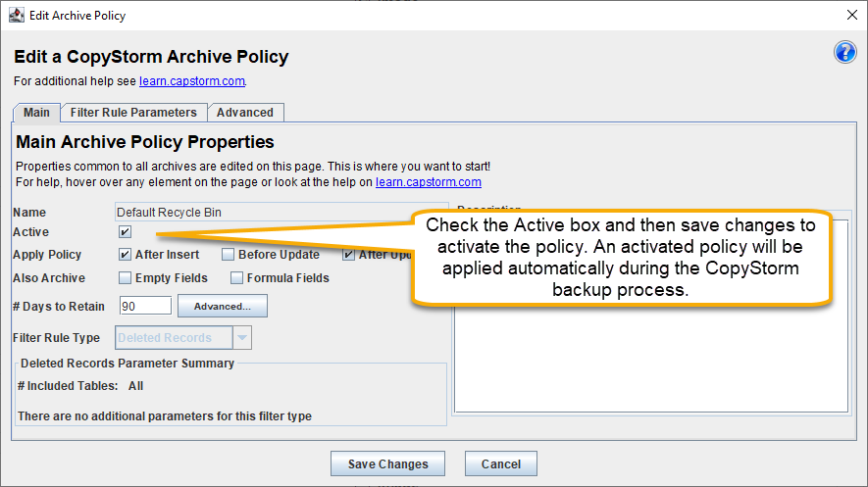Click the Included Tables value All
This screenshot has width=868, height=487.
point(135,386)
